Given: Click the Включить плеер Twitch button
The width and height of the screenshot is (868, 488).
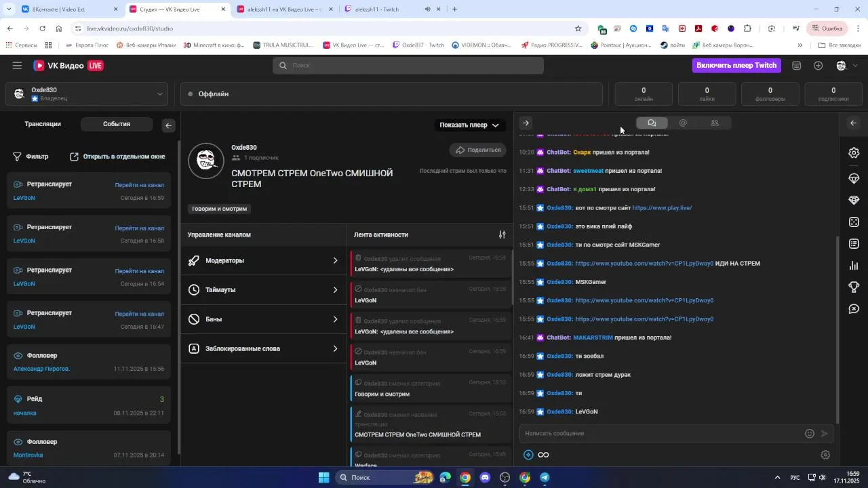Looking at the screenshot, I should click(x=736, y=66).
